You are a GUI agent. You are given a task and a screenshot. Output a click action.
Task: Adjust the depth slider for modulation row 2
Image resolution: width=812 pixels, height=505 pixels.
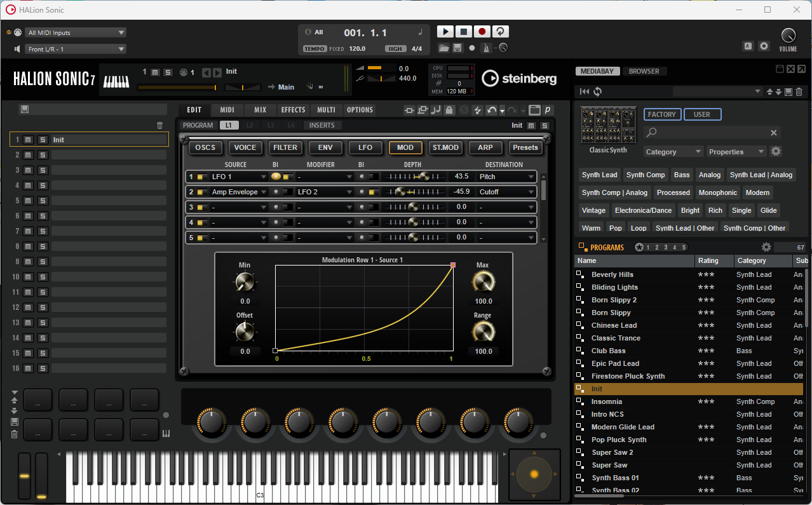coord(415,192)
